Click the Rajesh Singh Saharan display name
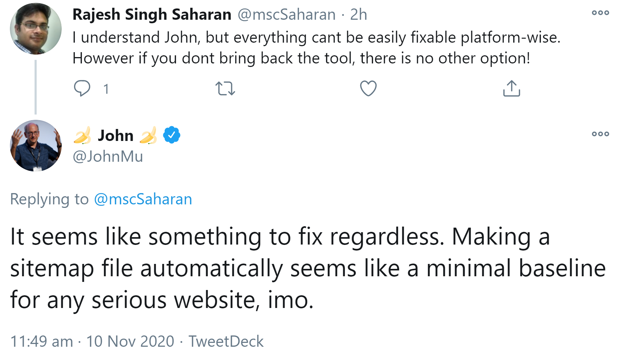 152,15
